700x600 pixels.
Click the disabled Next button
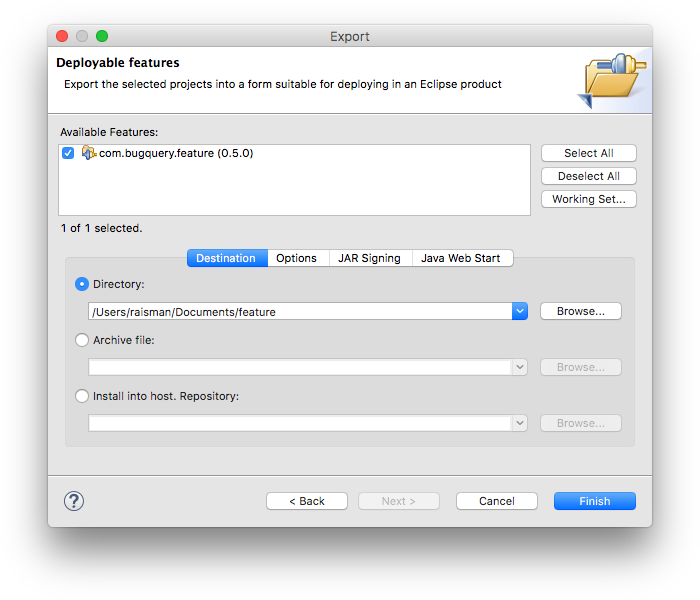[x=399, y=501]
